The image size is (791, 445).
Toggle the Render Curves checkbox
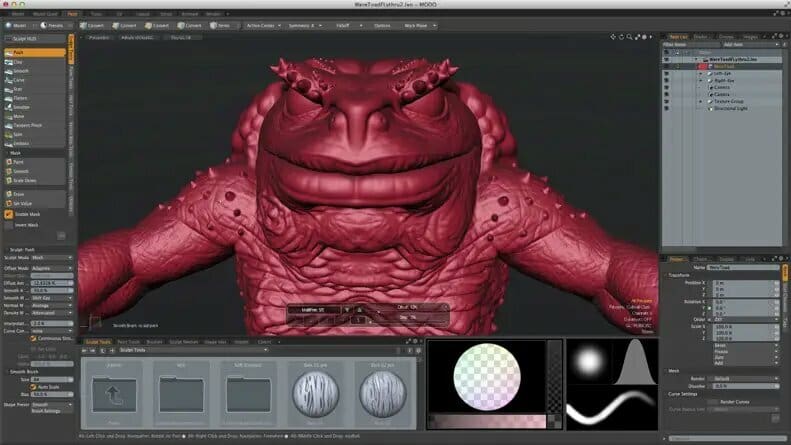(712, 402)
